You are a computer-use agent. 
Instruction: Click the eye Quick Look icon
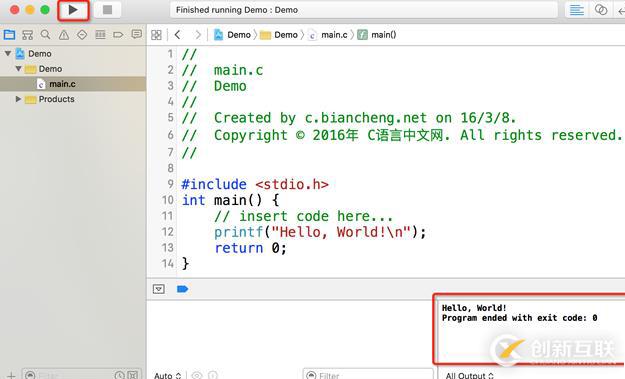tap(197, 375)
